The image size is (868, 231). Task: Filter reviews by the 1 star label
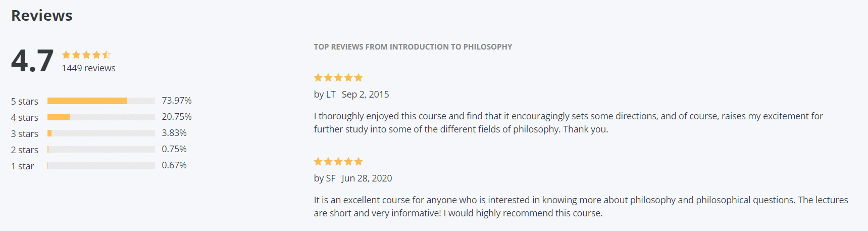(23, 166)
